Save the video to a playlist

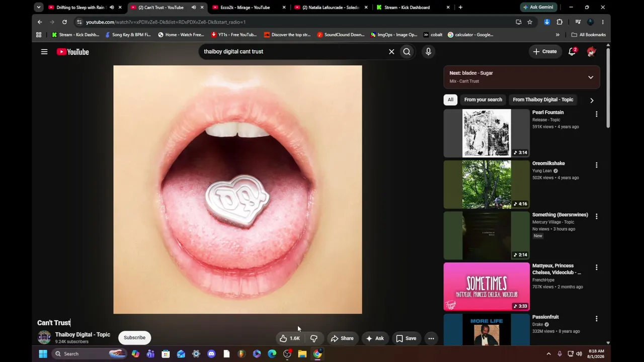[406, 338]
